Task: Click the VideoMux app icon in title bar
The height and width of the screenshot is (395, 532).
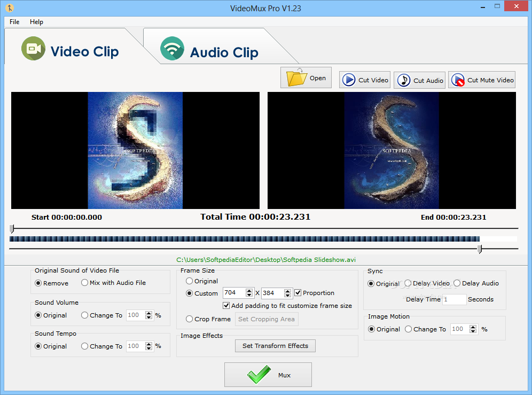Action: click(9, 8)
